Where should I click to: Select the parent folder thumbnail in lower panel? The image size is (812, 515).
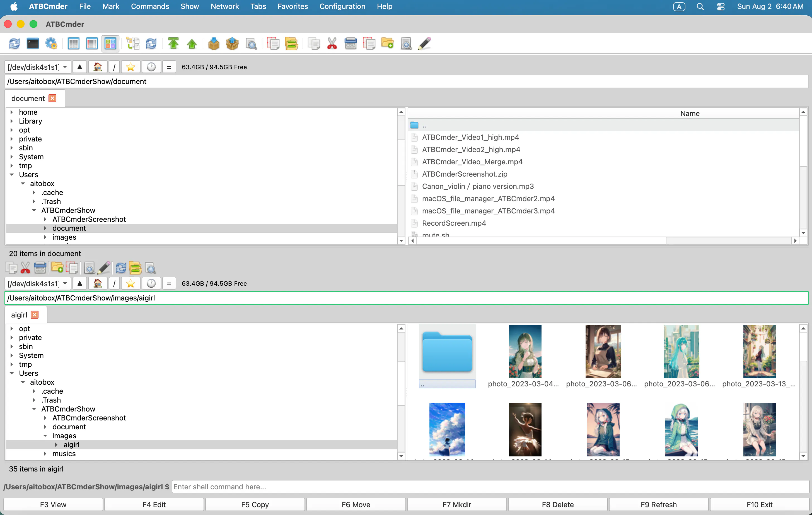[447, 356]
